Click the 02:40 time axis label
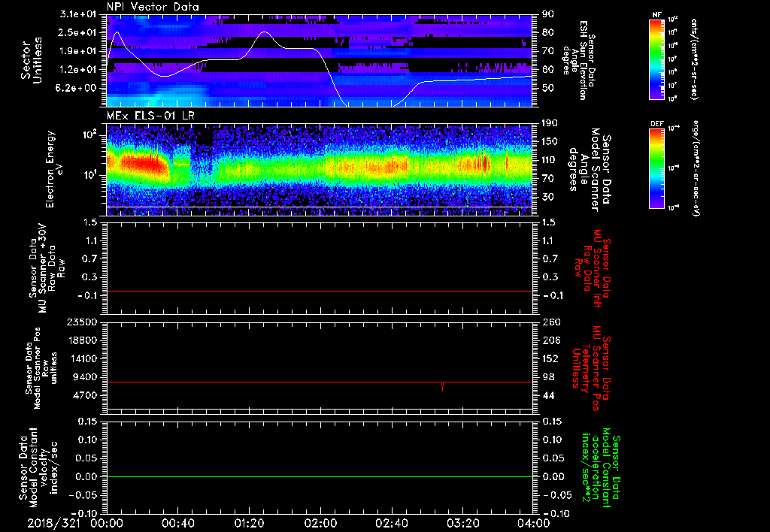This screenshot has width=770, height=532. pyautogui.click(x=391, y=523)
